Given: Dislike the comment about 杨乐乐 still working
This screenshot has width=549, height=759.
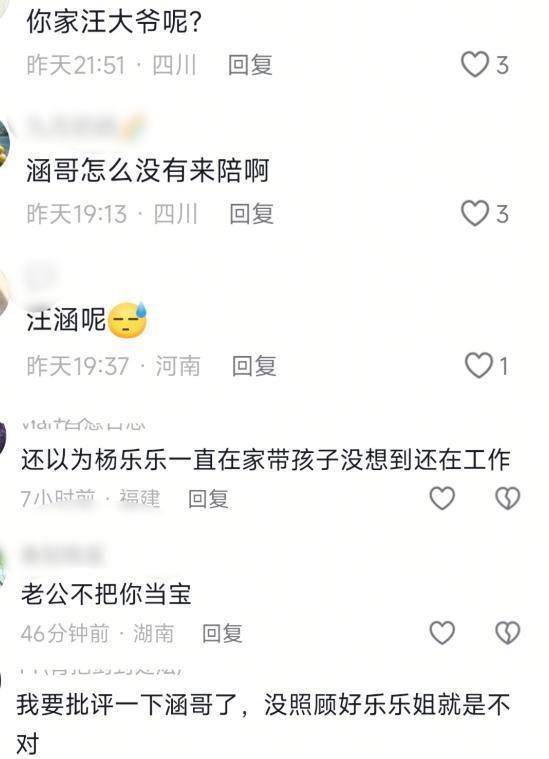Looking at the screenshot, I should click(x=507, y=498).
